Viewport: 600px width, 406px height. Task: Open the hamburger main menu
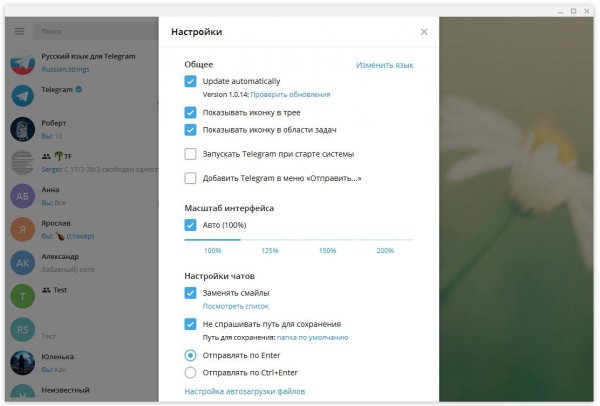[x=19, y=31]
